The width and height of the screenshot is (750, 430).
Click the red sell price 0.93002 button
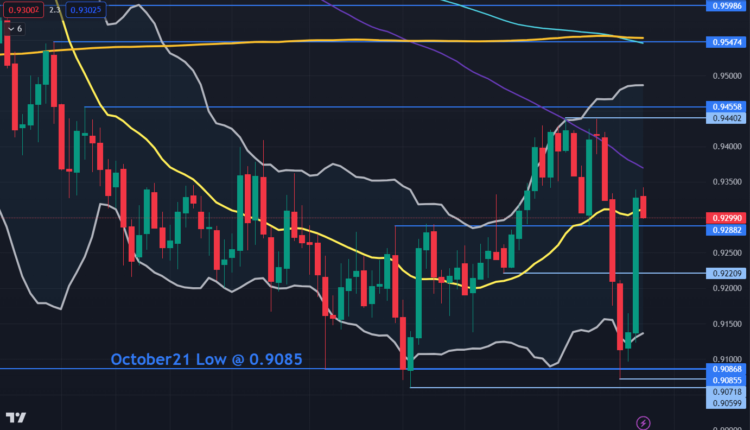(18, 10)
